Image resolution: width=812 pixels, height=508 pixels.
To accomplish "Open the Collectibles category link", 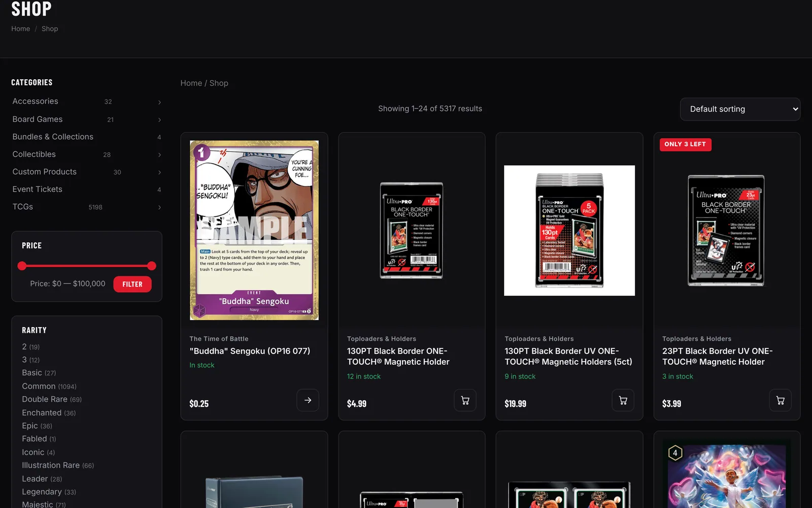I will (x=34, y=154).
